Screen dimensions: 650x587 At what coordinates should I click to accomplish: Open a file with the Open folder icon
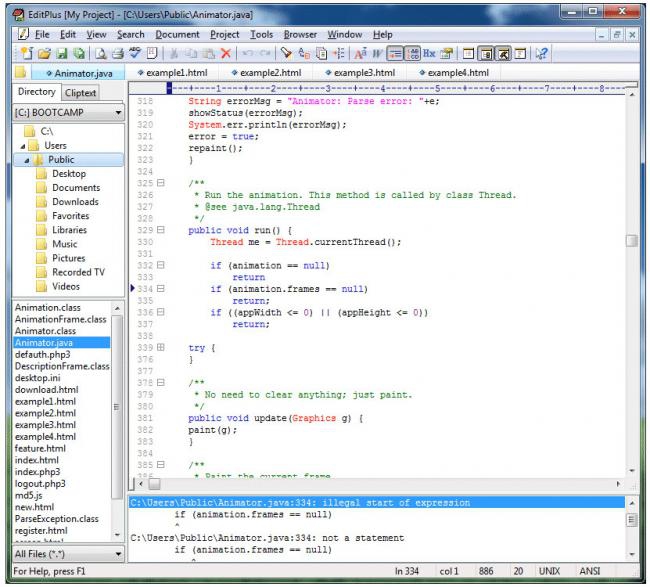pyautogui.click(x=44, y=53)
